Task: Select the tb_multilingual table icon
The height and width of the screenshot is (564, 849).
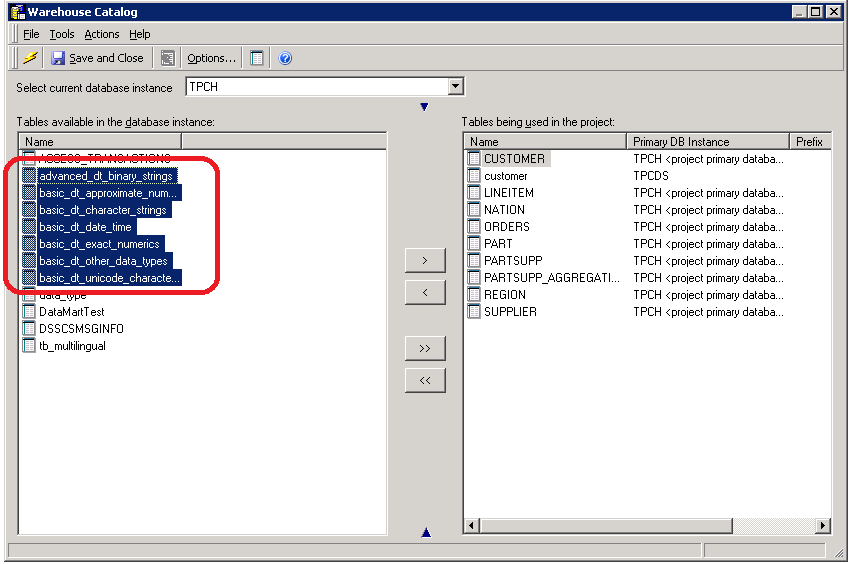Action: point(29,346)
